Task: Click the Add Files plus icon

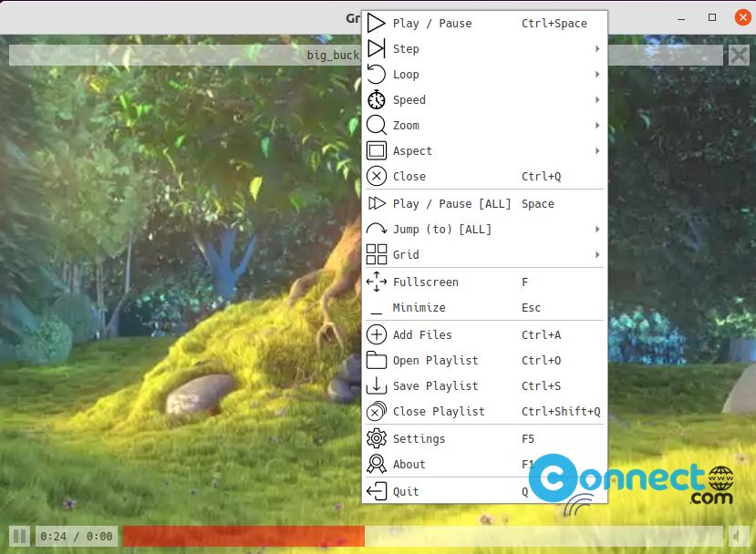Action: (376, 334)
